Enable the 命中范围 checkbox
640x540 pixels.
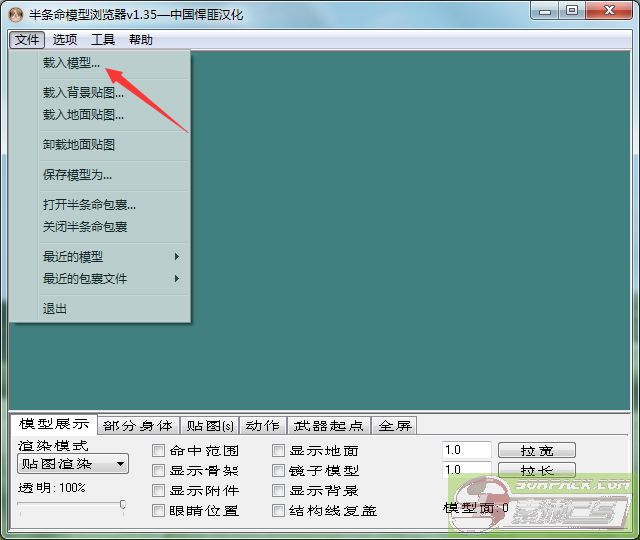point(158,451)
